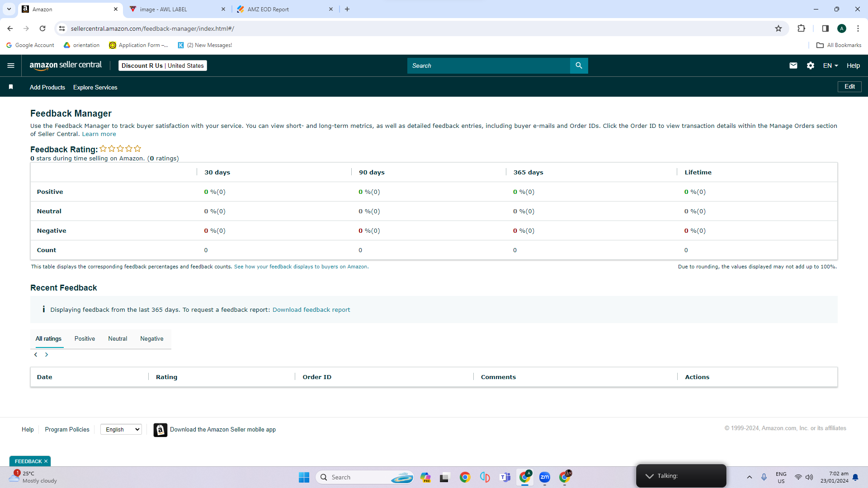Open the buyer messages envelope icon
868x488 pixels.
tap(793, 66)
